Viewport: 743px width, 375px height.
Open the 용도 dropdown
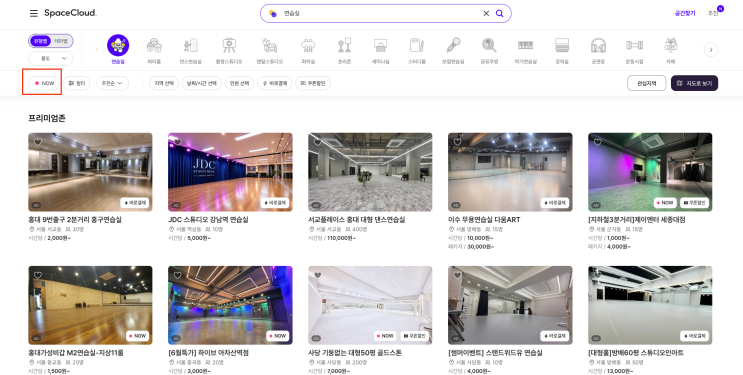coord(51,58)
